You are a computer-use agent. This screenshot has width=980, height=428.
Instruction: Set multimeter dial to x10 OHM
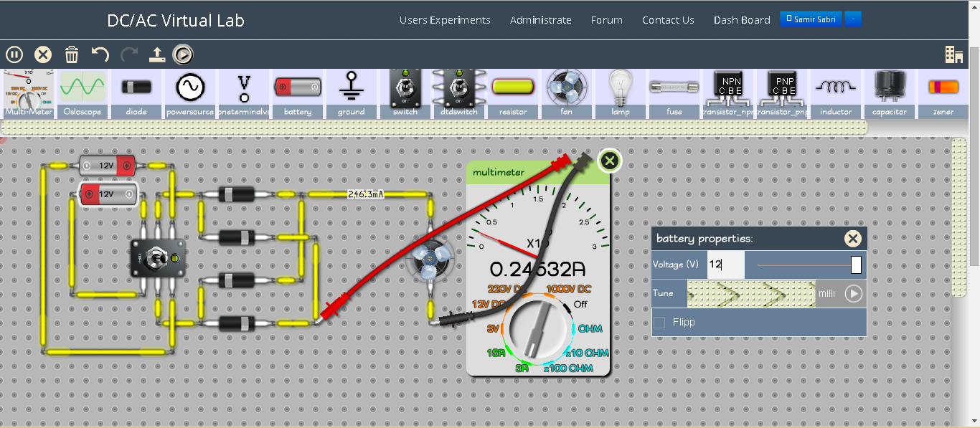click(586, 353)
